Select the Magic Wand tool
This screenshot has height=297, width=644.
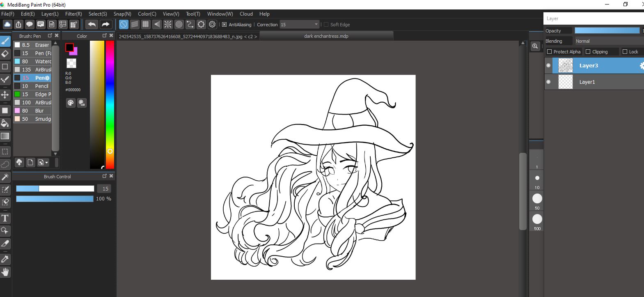5,177
